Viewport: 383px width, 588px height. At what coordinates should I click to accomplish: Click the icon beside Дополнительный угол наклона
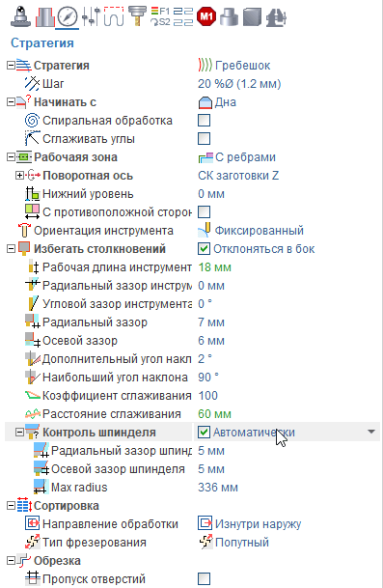tap(32, 359)
